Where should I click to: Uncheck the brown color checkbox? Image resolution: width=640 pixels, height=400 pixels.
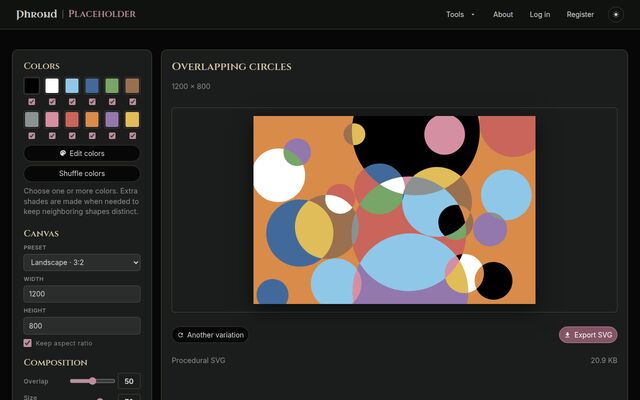132,102
